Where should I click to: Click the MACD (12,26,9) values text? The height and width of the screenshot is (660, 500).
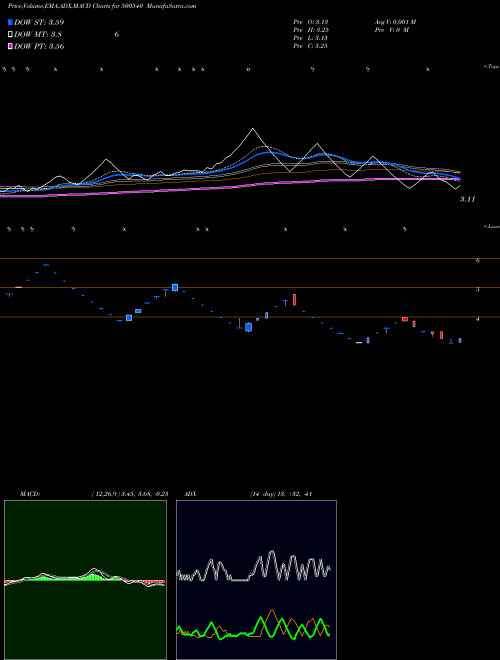[x=130, y=494]
